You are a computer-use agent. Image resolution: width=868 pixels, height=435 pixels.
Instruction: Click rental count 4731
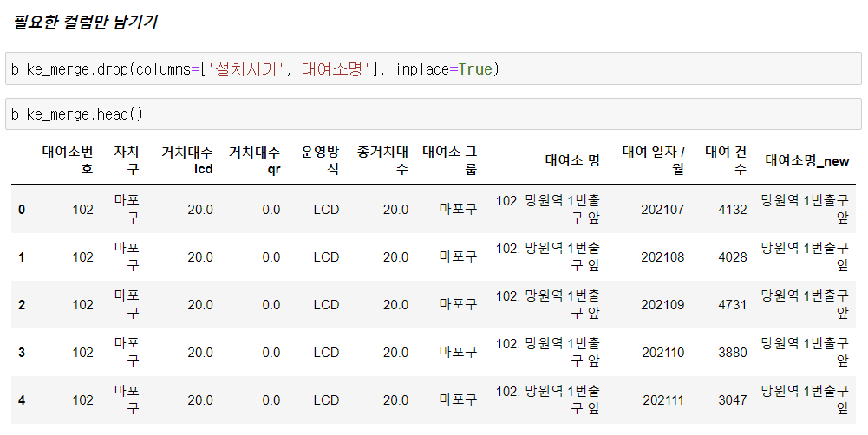(733, 304)
